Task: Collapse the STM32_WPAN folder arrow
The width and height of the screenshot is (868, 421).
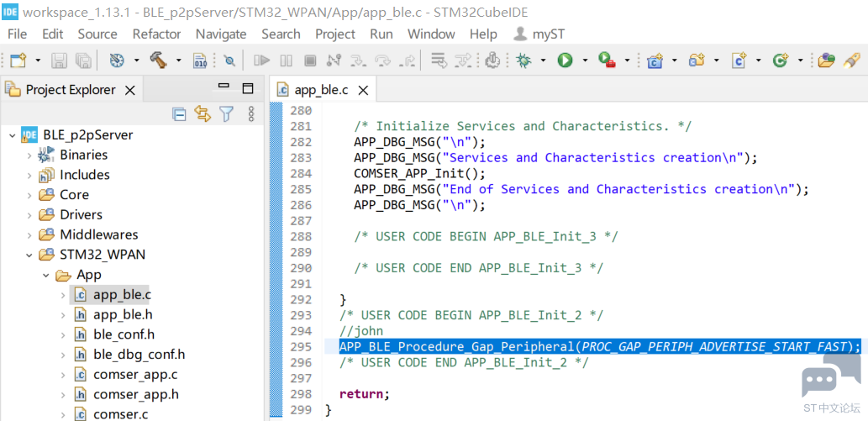Action: pos(29,255)
